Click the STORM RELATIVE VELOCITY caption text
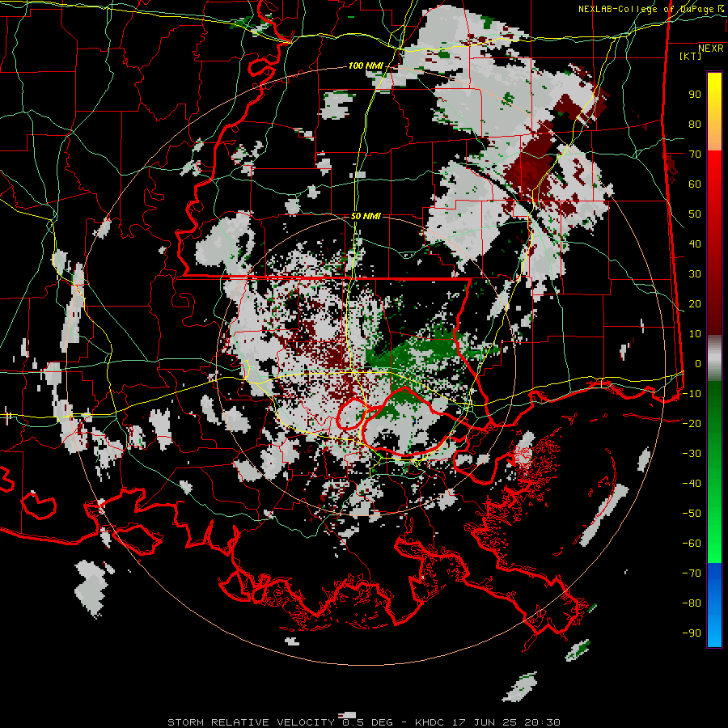The height and width of the screenshot is (728, 728). (x=251, y=722)
